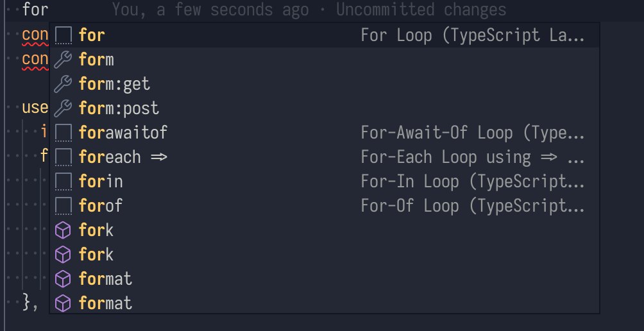Click the upper red-squiggled "con" code
644x331 pixels.
(35, 35)
